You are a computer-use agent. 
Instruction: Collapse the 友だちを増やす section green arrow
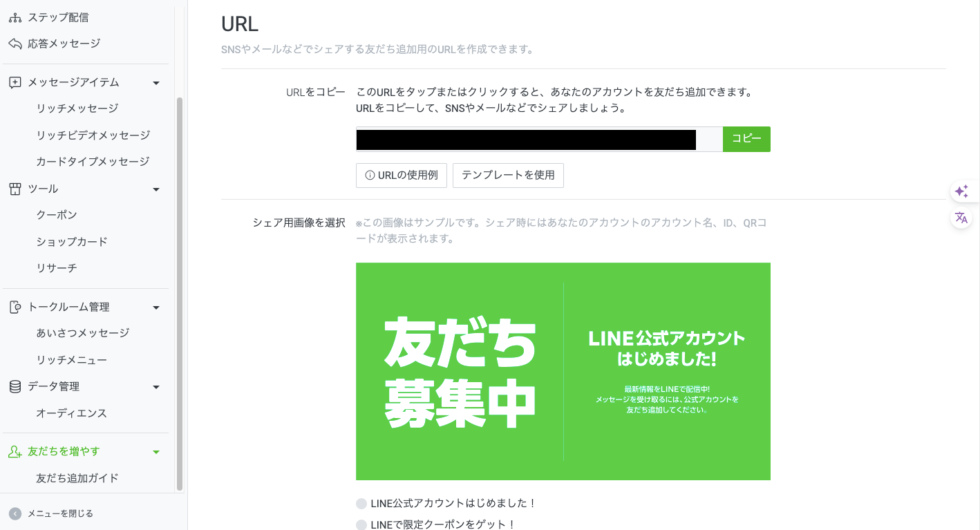156,452
